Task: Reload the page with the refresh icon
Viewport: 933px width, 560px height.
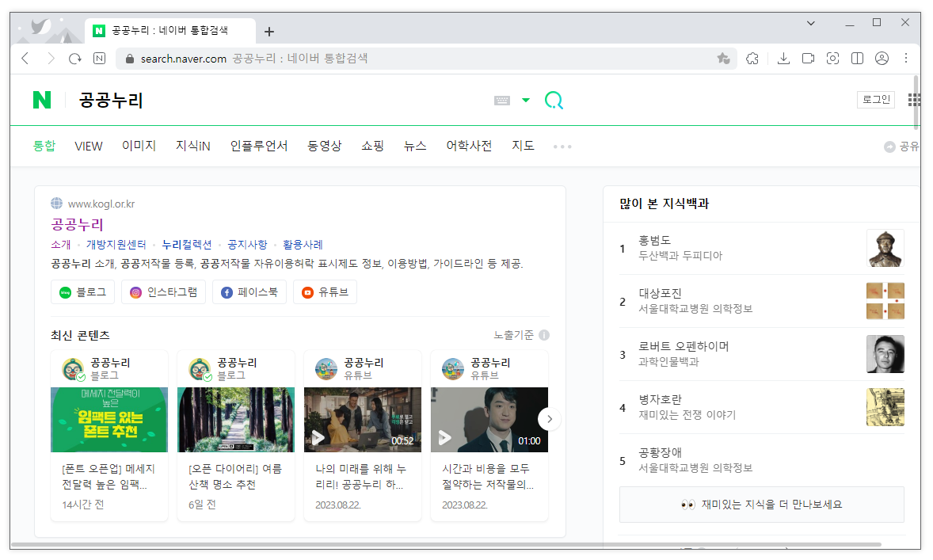Action: click(x=75, y=59)
